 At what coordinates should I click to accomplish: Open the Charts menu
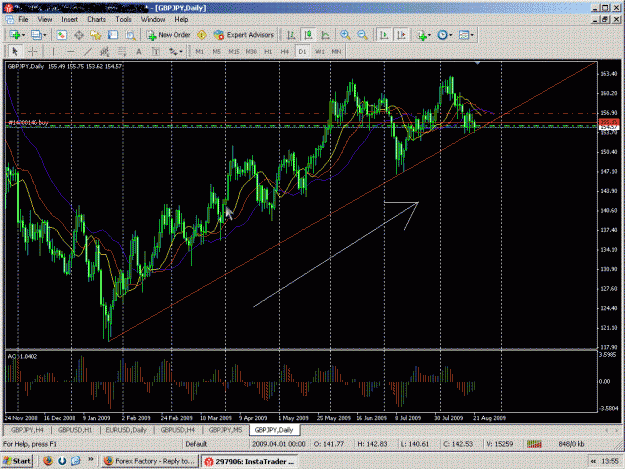click(x=96, y=19)
